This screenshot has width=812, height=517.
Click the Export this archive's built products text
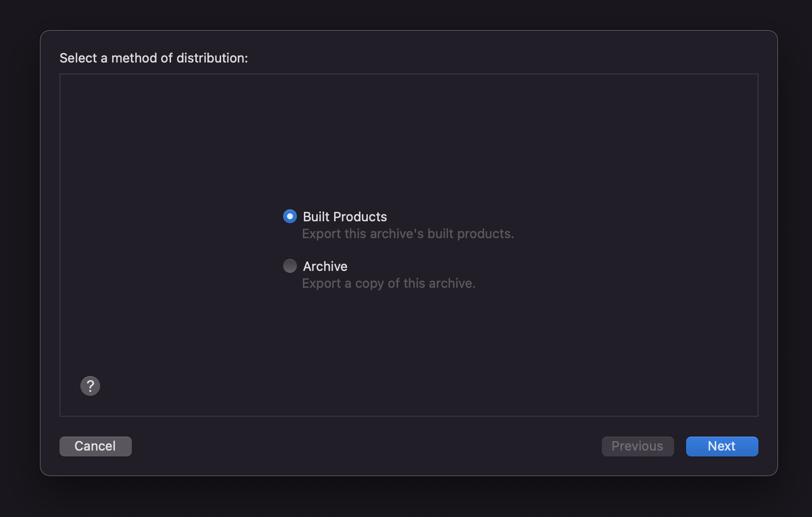407,234
